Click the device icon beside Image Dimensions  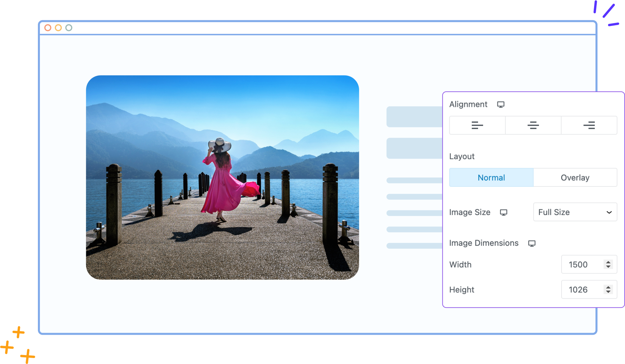click(x=532, y=243)
